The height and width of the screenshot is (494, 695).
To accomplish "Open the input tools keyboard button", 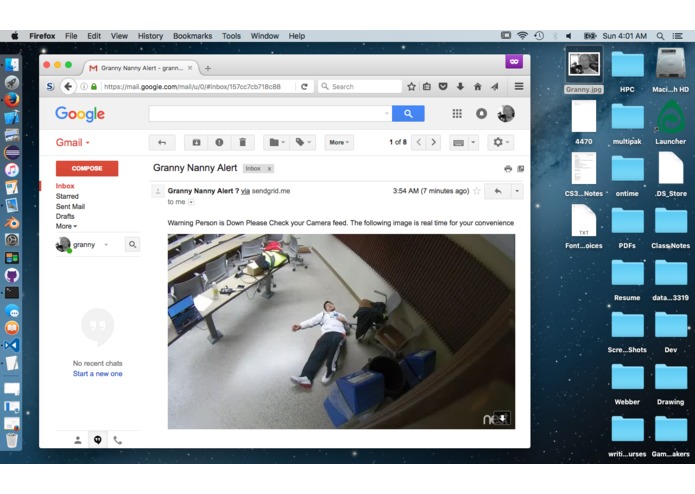I will click(x=459, y=142).
